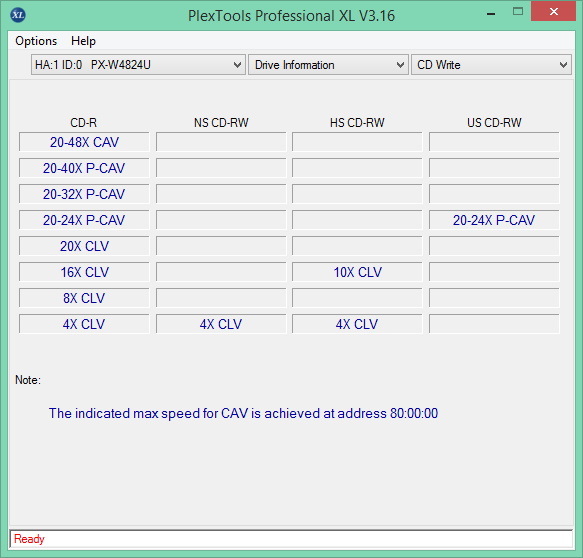Screen dimensions: 583x558
Task: Open the Options menu
Action: 36,41
